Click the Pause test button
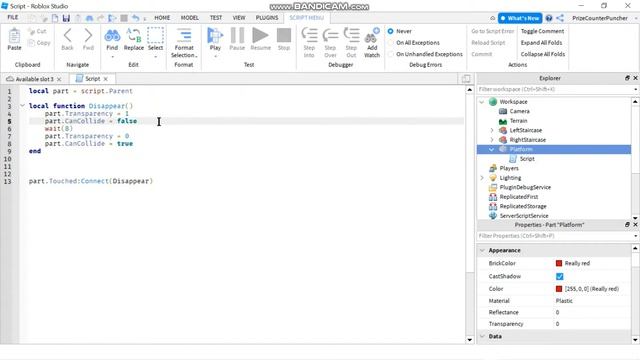The width and height of the screenshot is (640, 360). point(237,36)
